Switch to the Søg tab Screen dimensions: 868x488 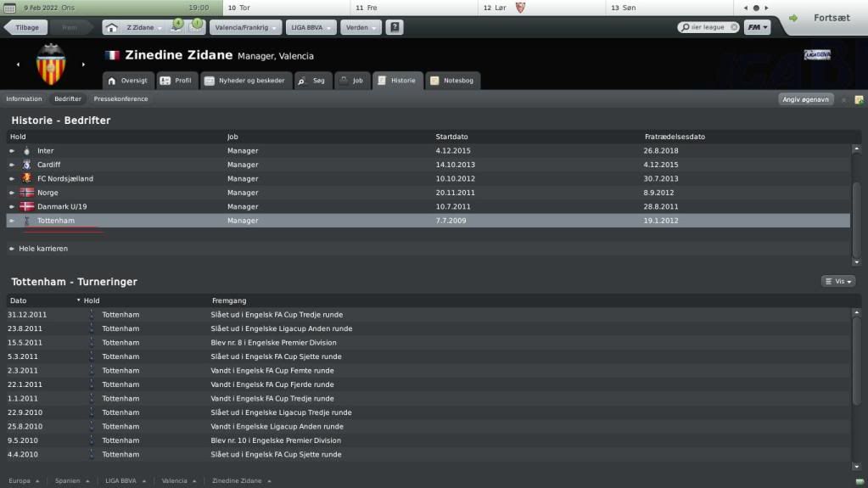(x=313, y=81)
